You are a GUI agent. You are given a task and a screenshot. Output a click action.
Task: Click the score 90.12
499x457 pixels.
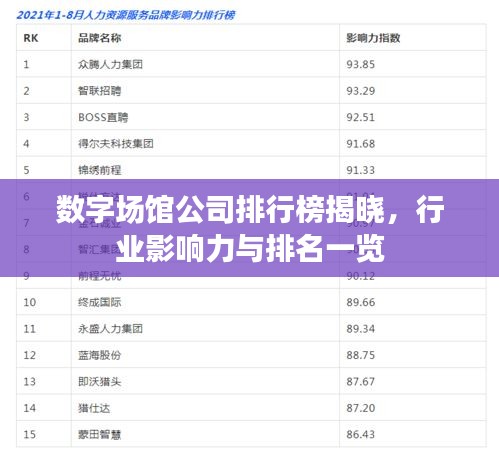pos(361,276)
